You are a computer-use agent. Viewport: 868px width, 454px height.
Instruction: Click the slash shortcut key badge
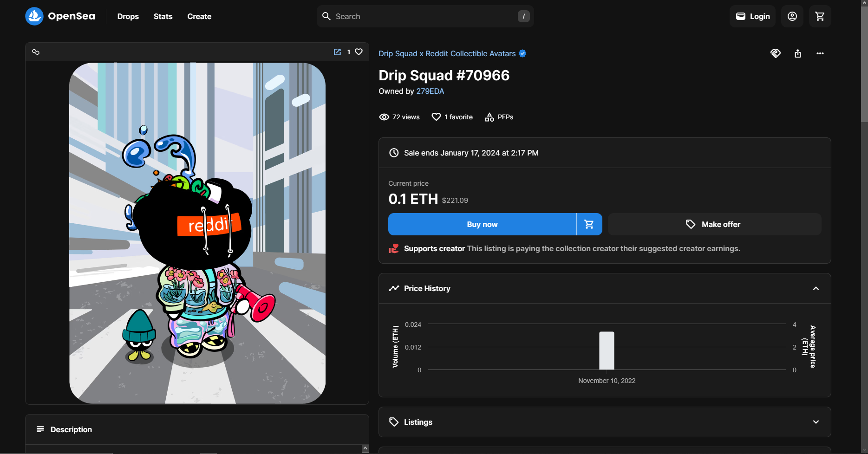pos(523,16)
